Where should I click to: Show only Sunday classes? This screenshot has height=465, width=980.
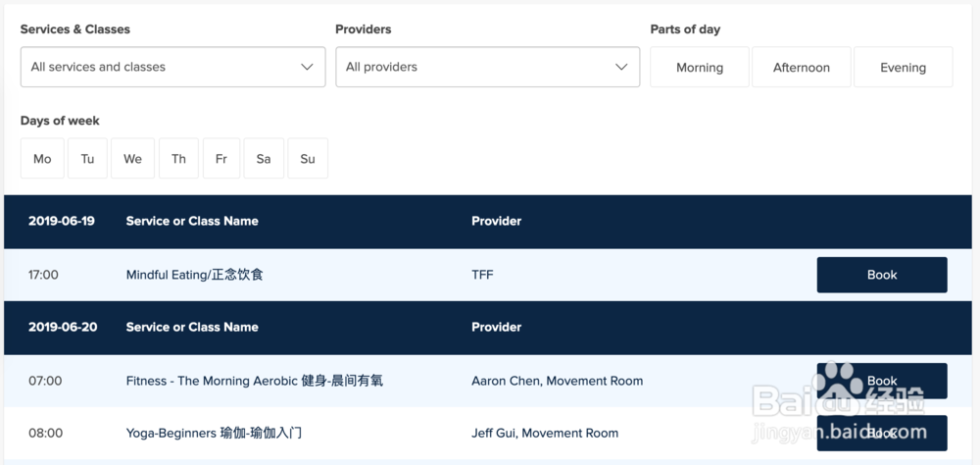click(x=308, y=159)
